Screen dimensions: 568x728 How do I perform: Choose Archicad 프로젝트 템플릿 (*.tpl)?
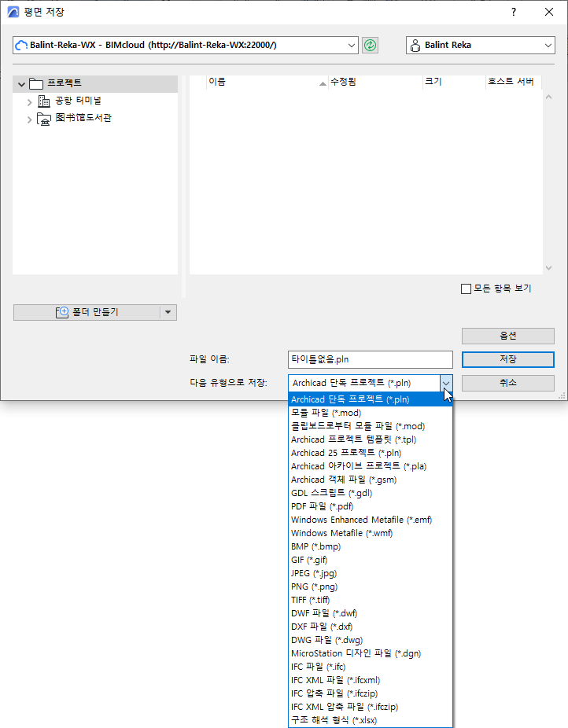(x=371, y=439)
